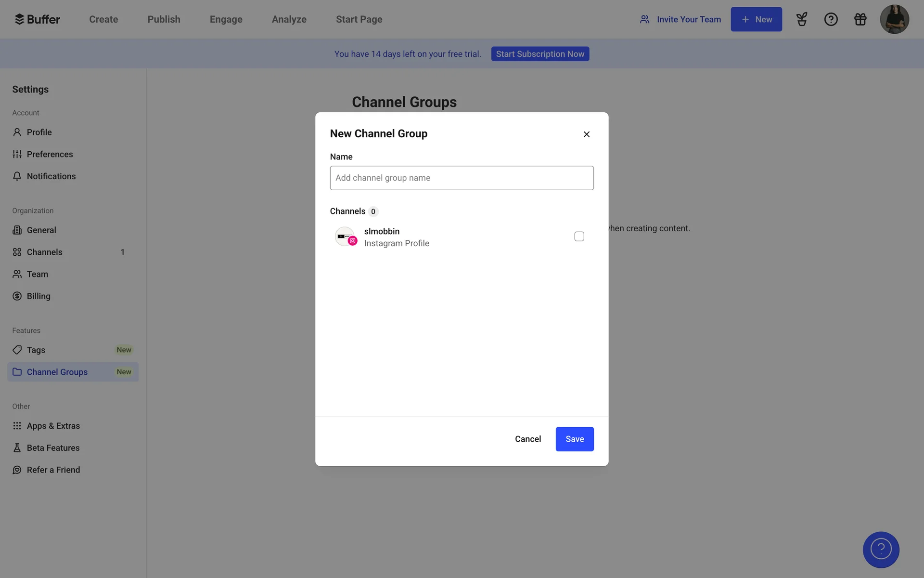Check the slmobbin Instagram channel checkbox
Screen dimensions: 924x578
[x=579, y=236]
